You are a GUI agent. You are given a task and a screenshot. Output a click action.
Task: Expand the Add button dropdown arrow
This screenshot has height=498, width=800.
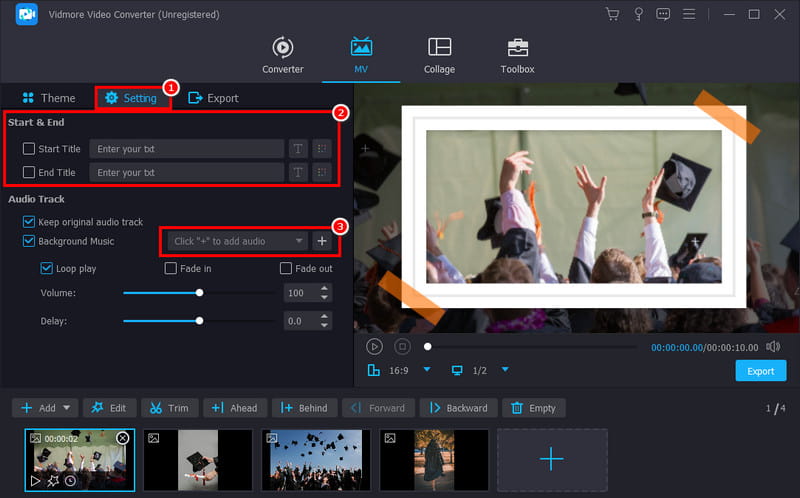(x=68, y=408)
